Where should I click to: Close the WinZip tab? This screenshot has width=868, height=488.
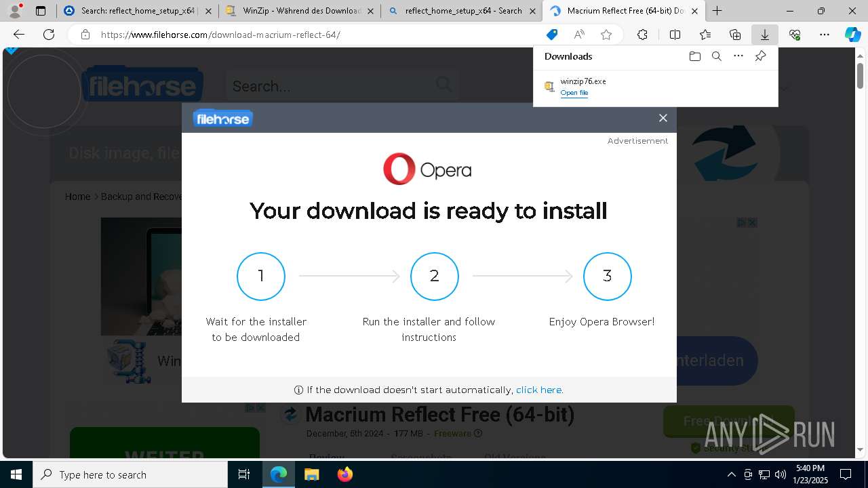pos(370,11)
